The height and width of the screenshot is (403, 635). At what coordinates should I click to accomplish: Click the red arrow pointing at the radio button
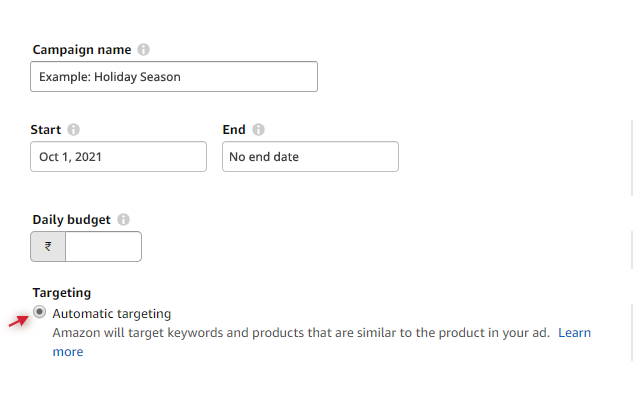click(x=18, y=319)
